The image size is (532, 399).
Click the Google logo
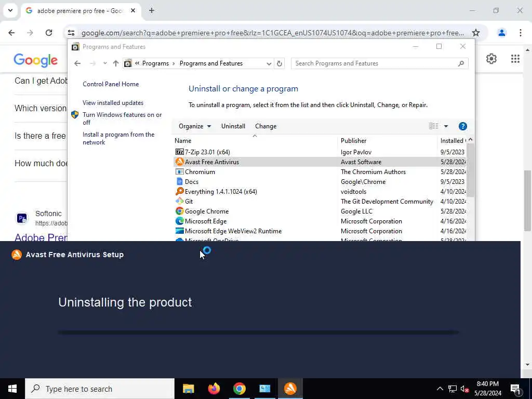(36, 60)
